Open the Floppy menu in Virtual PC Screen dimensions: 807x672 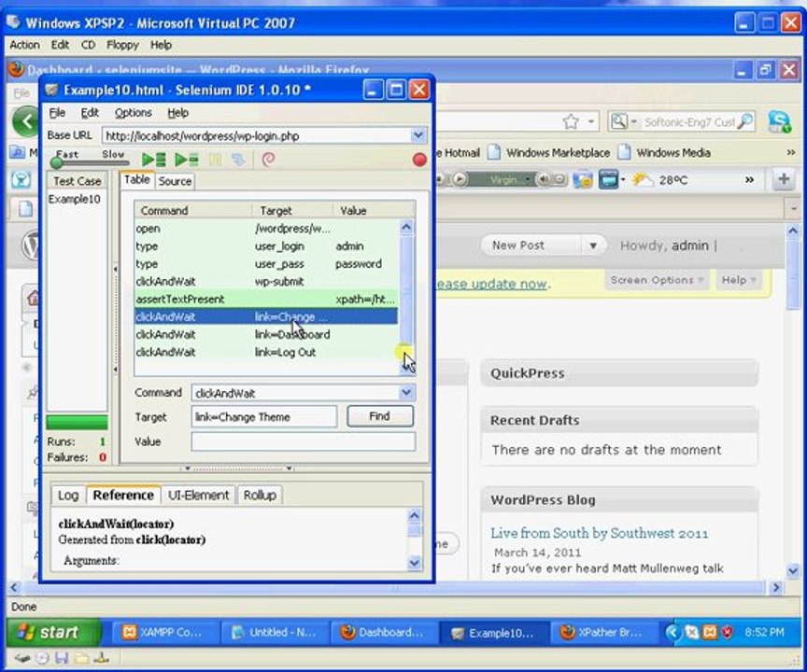click(122, 45)
